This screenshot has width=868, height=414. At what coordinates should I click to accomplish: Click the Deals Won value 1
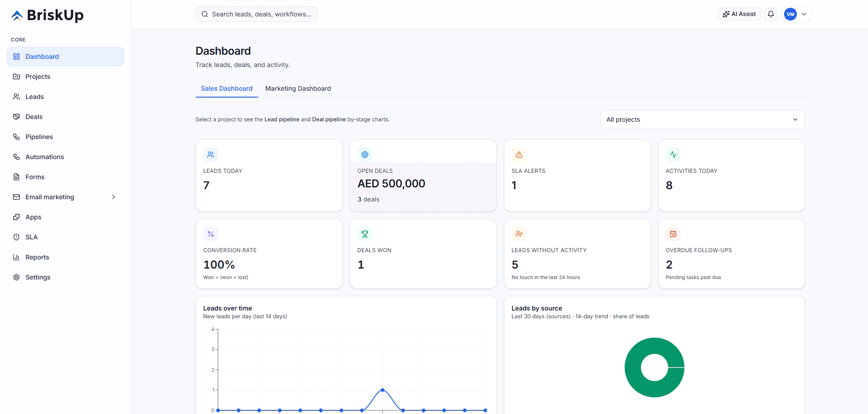[360, 264]
